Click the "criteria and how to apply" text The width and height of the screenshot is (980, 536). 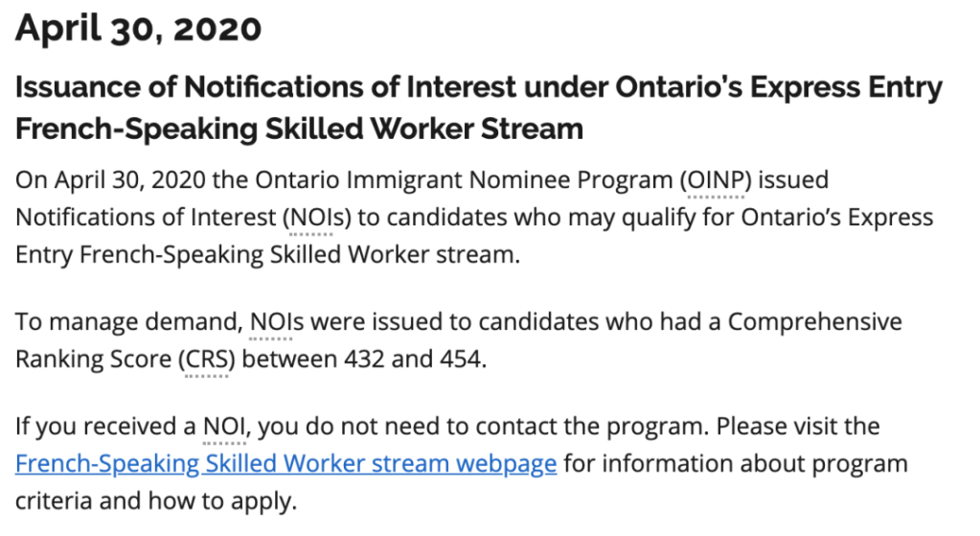click(156, 501)
